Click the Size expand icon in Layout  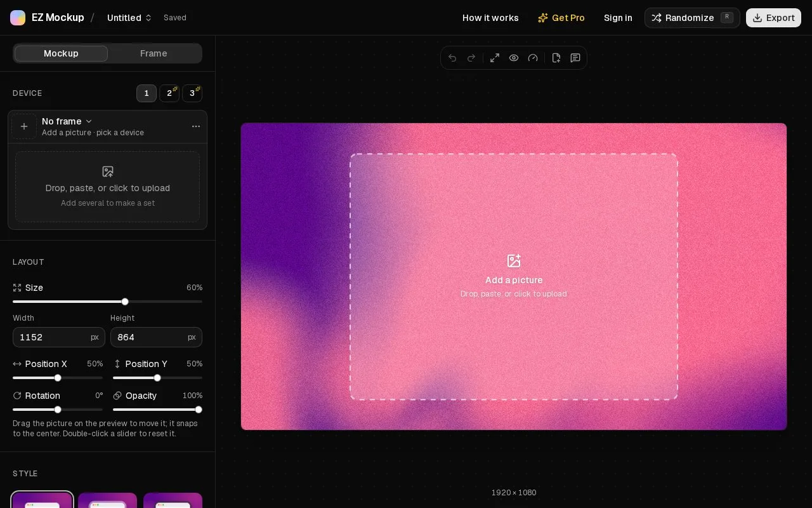[17, 288]
